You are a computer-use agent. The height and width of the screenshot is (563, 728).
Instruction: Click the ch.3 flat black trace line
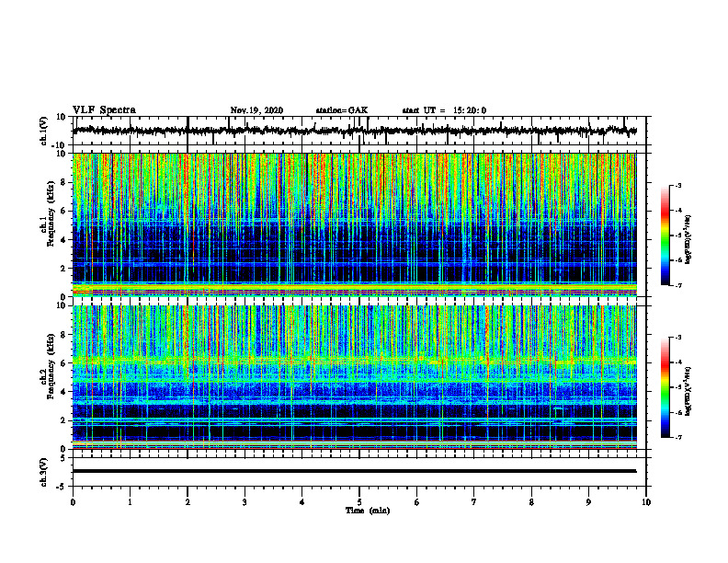[354, 471]
